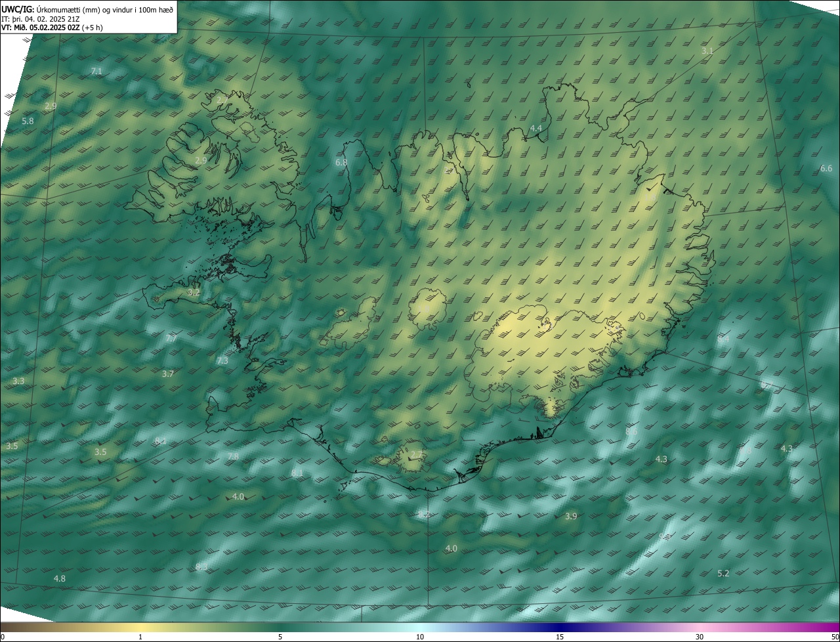Click the 3.9 value label
840x642 pixels.
coord(571,516)
